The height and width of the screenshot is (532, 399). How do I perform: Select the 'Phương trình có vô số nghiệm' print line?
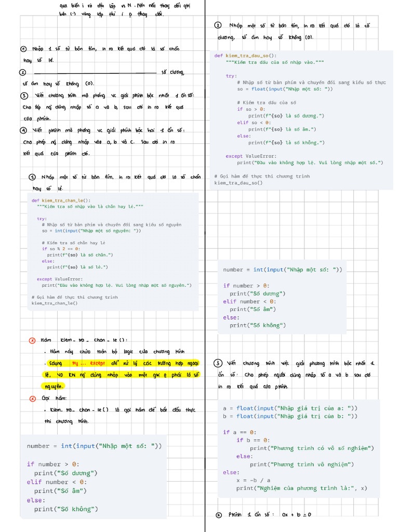click(312, 448)
